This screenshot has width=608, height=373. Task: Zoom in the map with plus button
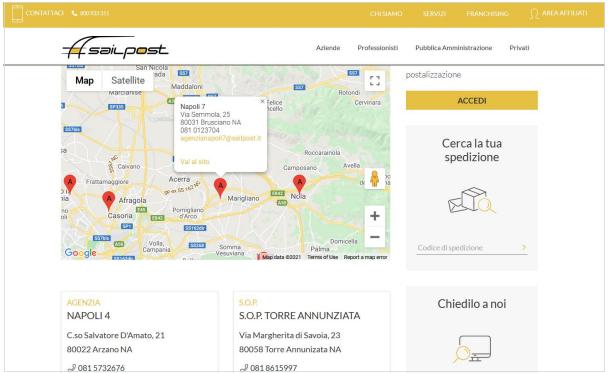tap(375, 216)
